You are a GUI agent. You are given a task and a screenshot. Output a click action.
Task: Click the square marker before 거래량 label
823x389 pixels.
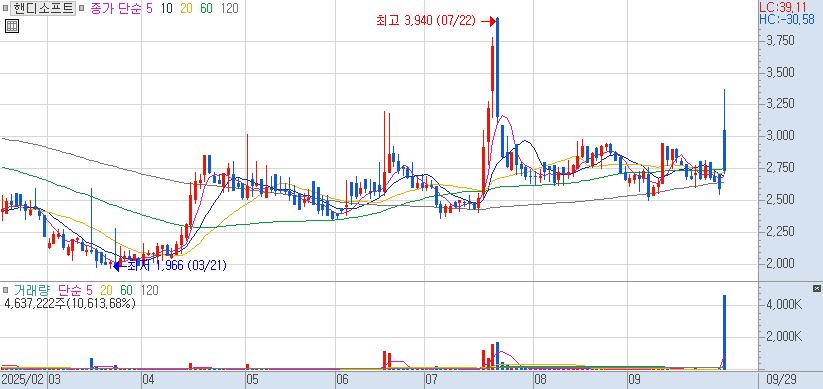pos(5,290)
